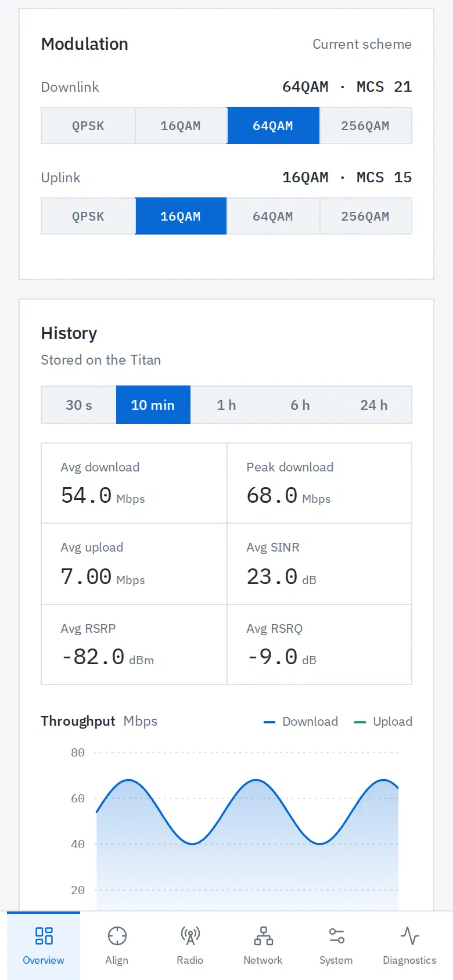Open the Radio antenna icon
This screenshot has height=980, width=453.
[190, 936]
